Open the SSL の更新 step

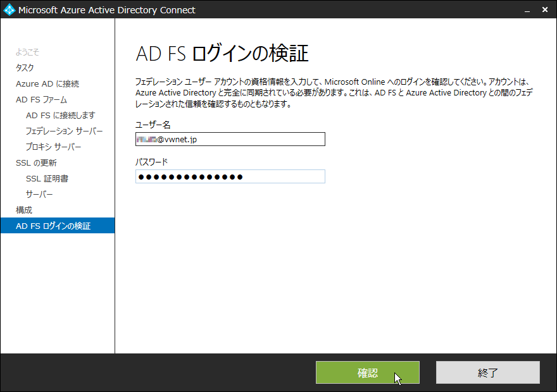[36, 163]
